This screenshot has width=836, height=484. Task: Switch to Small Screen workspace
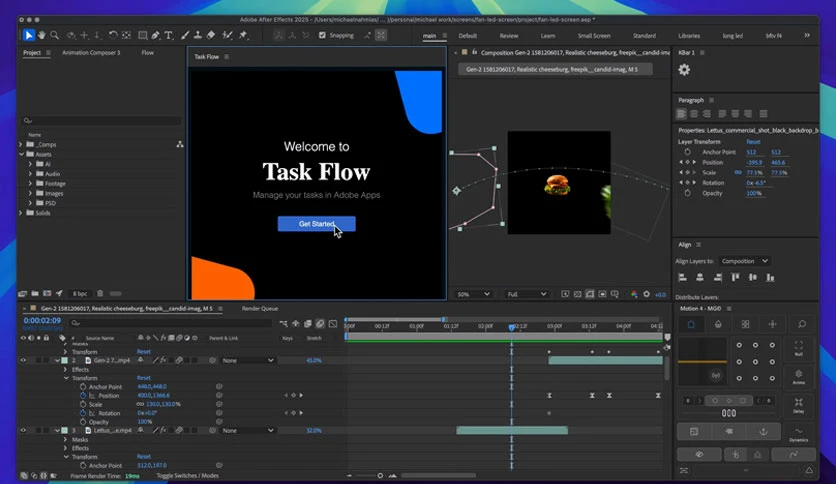click(594, 36)
